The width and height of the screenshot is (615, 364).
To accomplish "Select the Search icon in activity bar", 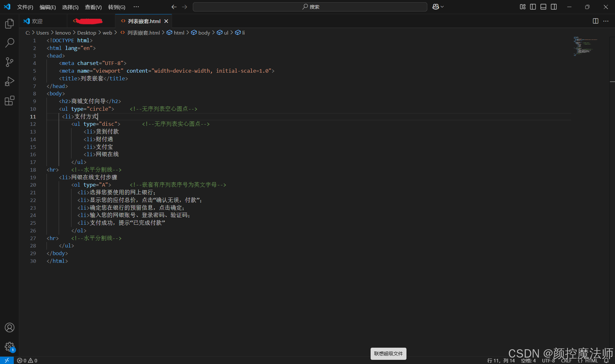I will click(9, 43).
